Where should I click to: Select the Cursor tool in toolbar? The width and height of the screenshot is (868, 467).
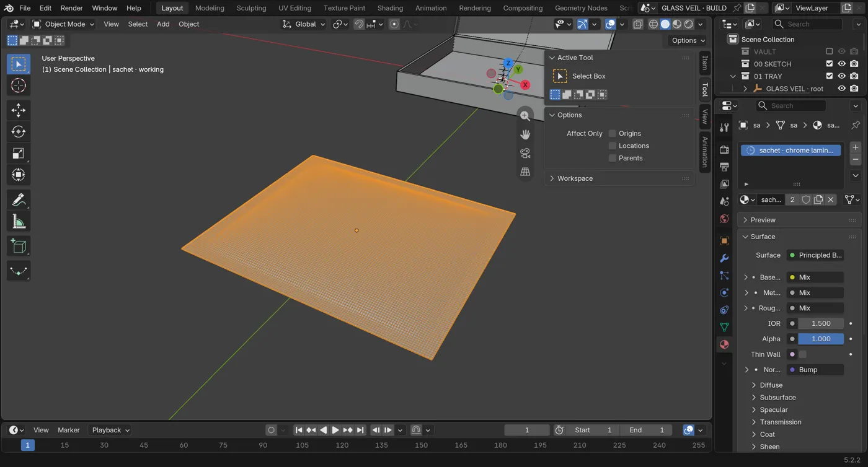(19, 85)
